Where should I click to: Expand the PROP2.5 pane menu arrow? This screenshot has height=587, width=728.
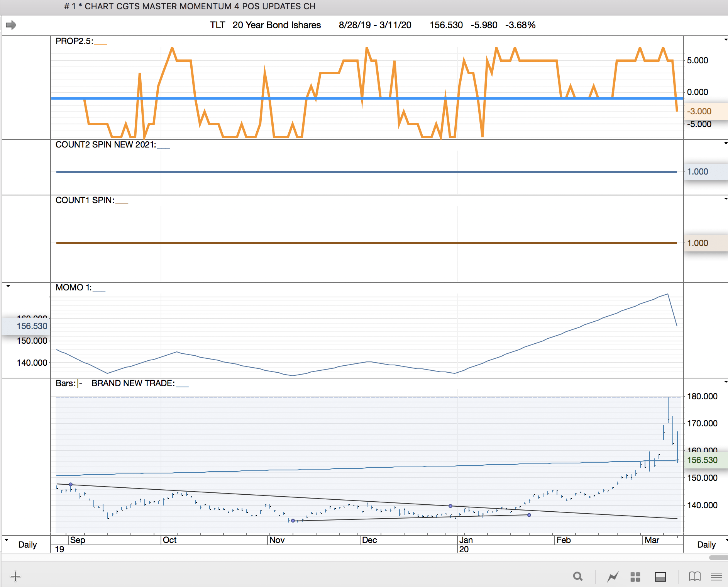726,40
